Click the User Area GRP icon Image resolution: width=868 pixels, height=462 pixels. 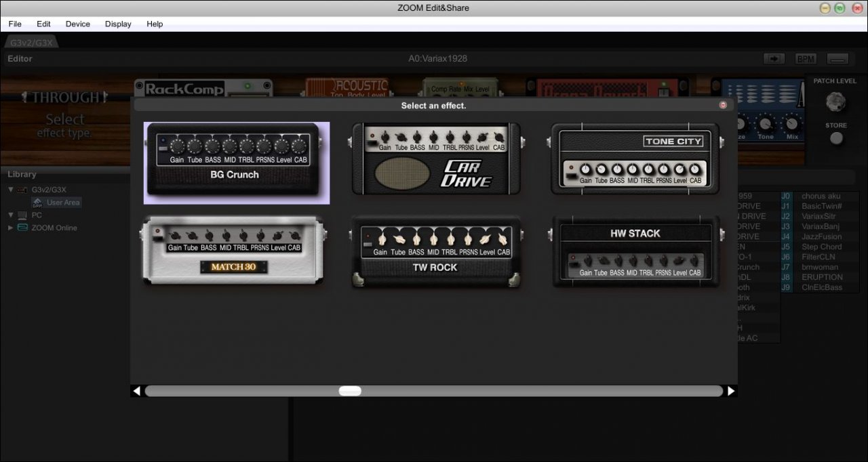37,203
